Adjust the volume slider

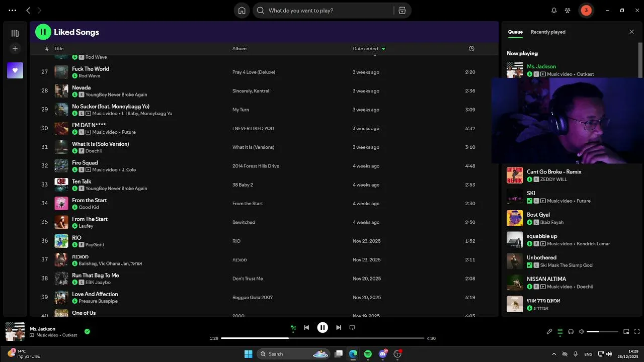pos(602,331)
